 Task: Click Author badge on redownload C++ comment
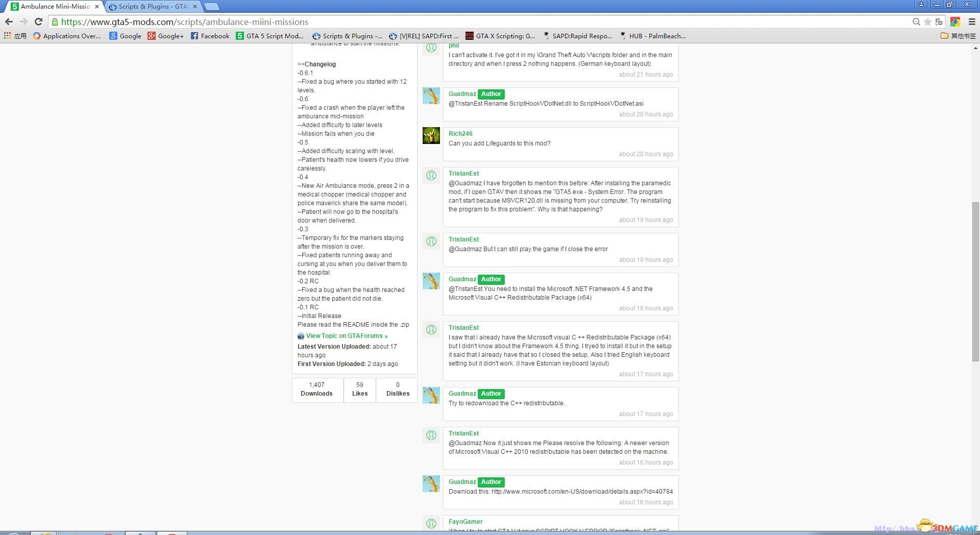(x=491, y=394)
